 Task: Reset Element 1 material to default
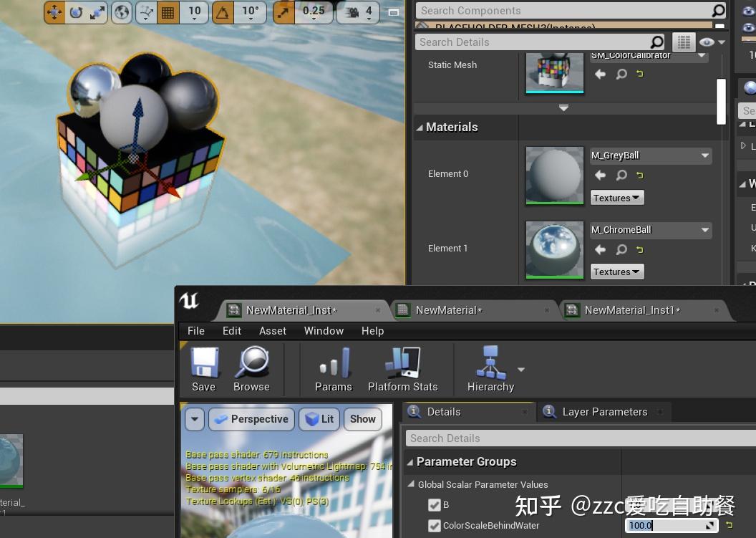(x=640, y=249)
